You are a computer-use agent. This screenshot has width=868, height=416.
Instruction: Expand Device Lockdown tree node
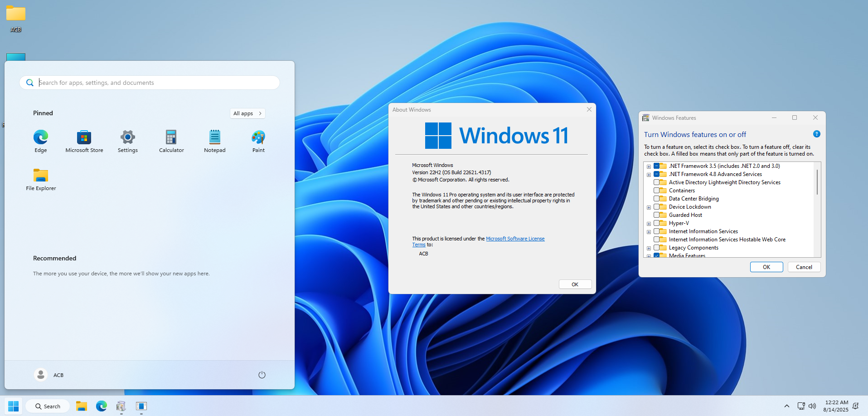click(649, 207)
